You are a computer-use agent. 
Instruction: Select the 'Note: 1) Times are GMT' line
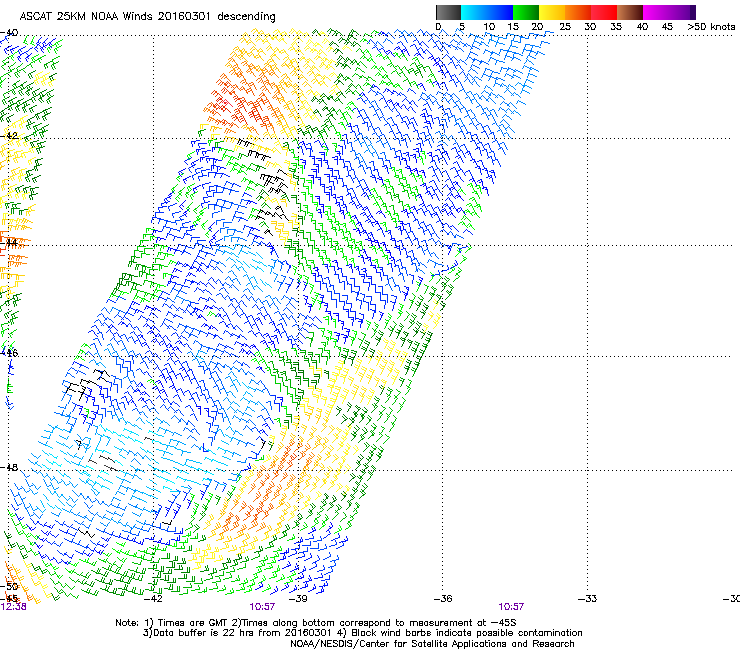pos(316,623)
